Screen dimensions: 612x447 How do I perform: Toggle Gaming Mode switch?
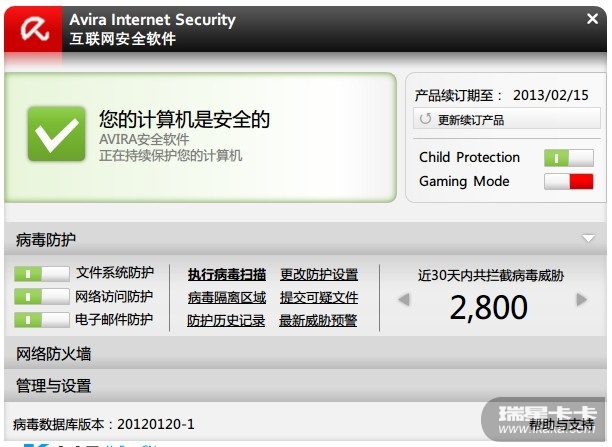click(568, 181)
